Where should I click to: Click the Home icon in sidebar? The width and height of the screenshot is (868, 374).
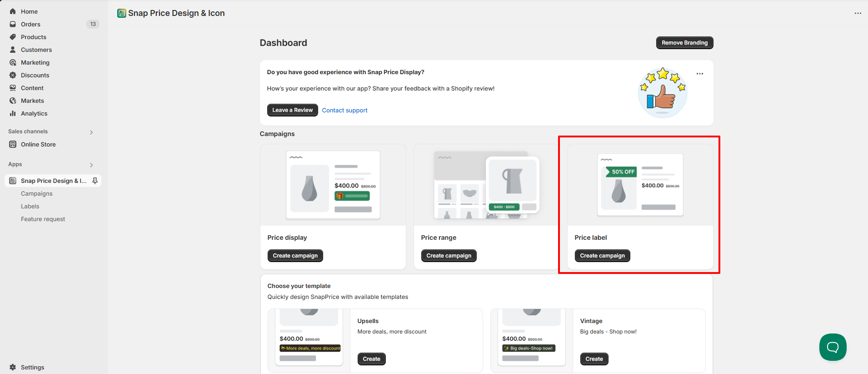coord(13,11)
